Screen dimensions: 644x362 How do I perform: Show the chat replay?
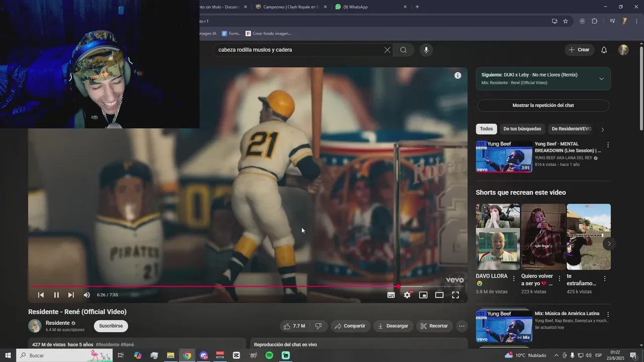(x=543, y=106)
